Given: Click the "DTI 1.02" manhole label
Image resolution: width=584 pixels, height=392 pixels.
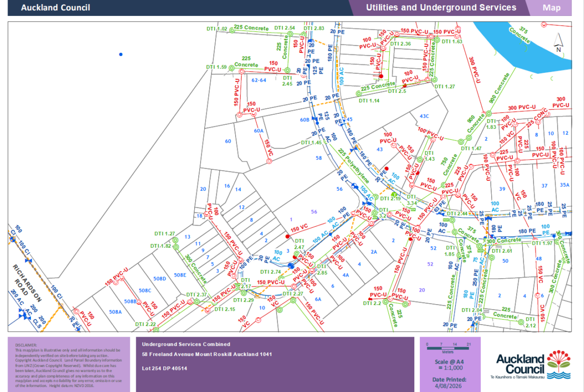Looking at the screenshot, I should pos(217,28).
